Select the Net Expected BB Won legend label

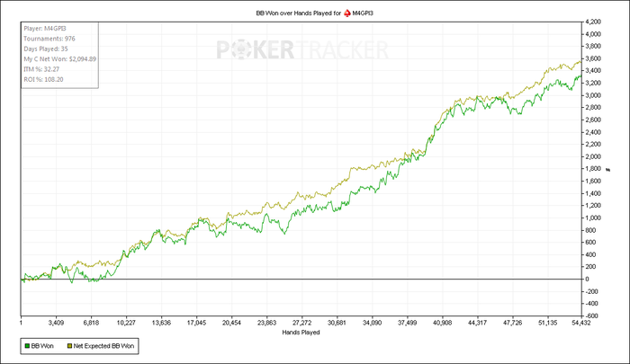103,346
